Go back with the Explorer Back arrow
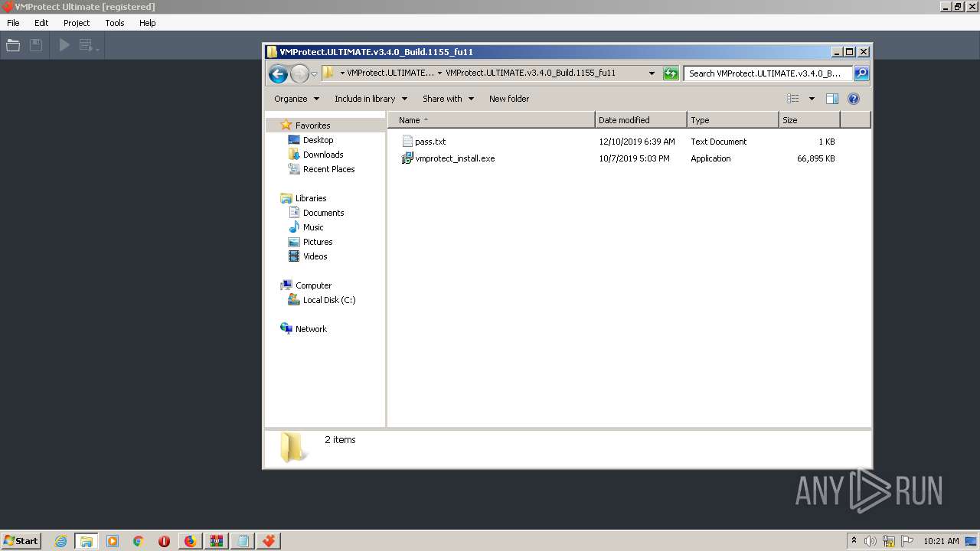 [x=278, y=73]
